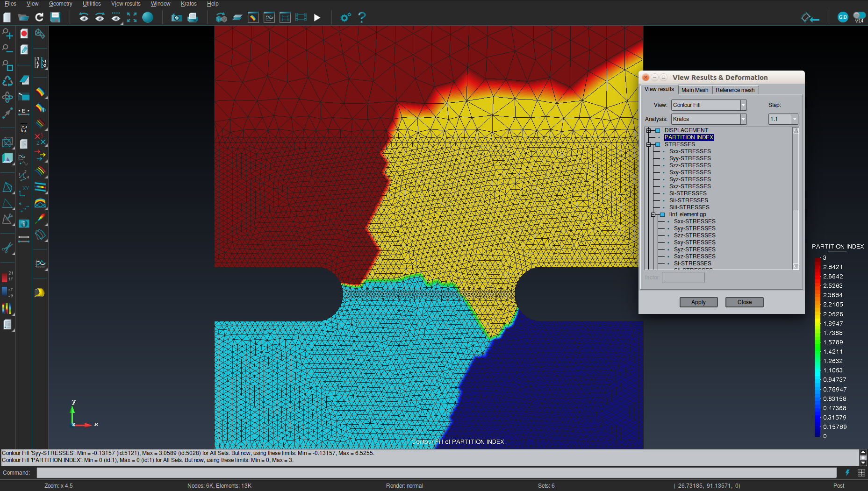Click the Apply button
868x491 pixels.
(698, 302)
